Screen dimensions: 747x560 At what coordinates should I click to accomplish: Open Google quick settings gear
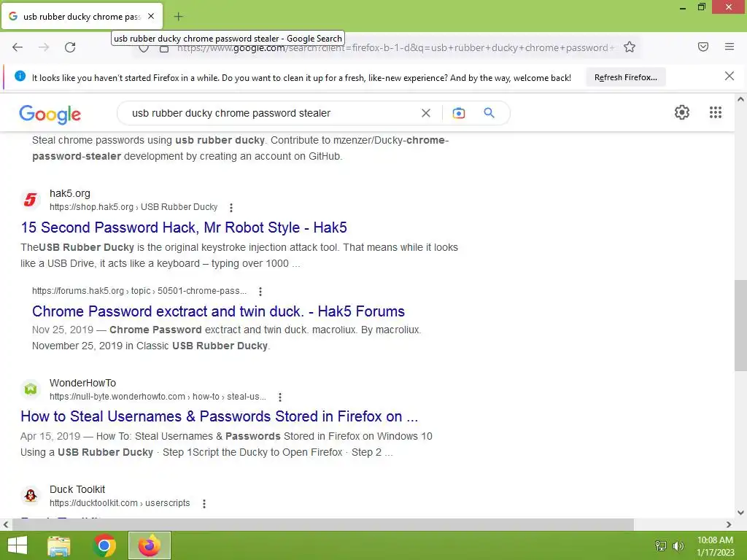[682, 112]
